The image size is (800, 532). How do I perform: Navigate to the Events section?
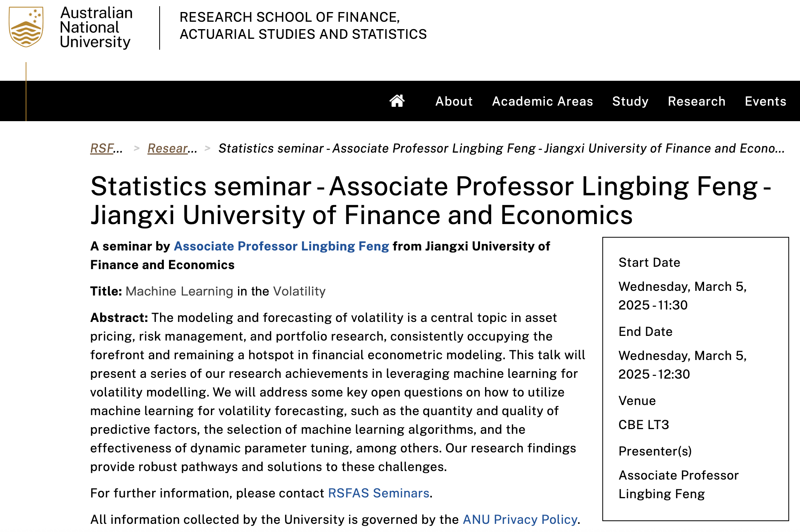765,101
